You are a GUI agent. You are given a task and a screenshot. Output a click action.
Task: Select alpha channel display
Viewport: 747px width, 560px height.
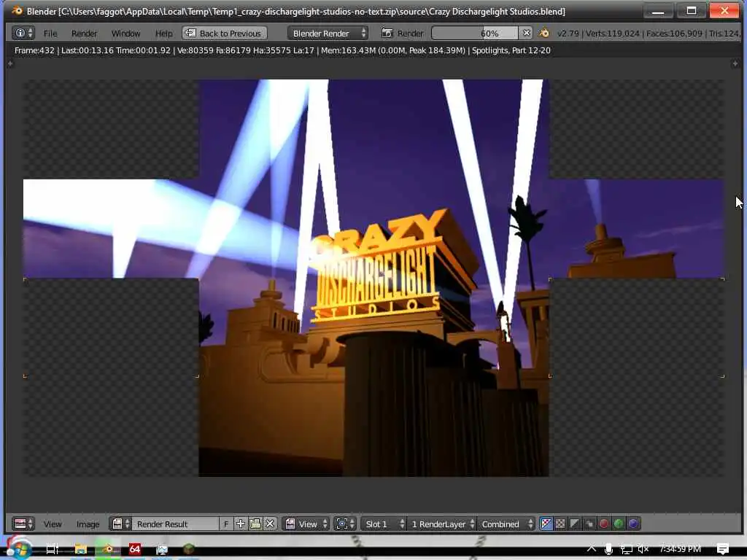click(575, 524)
